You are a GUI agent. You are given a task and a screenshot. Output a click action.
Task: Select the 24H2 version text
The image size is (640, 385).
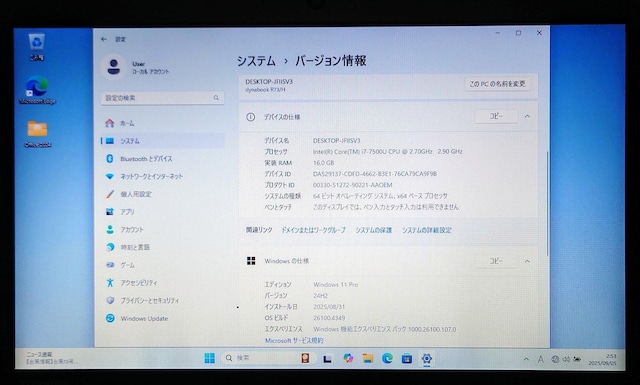[x=320, y=296]
